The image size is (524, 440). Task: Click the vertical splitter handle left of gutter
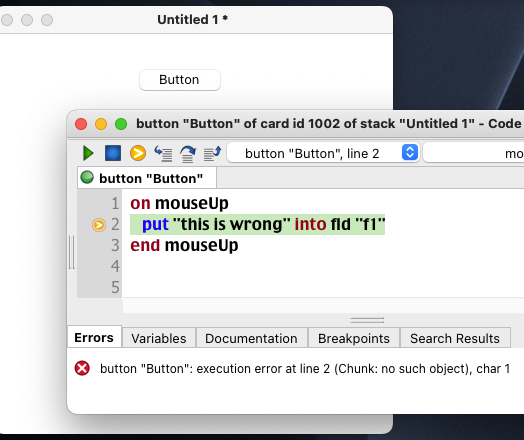coord(72,252)
